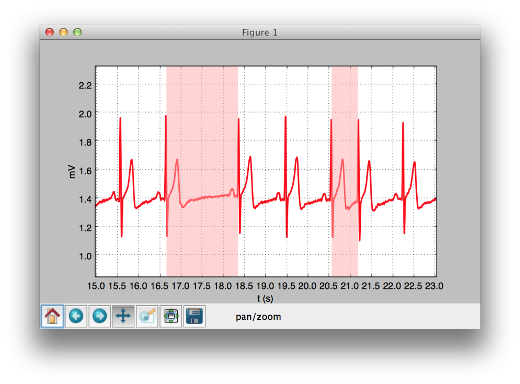The height and width of the screenshot is (384, 520).
Task: Click the pan/zoom status text
Action: [258, 317]
